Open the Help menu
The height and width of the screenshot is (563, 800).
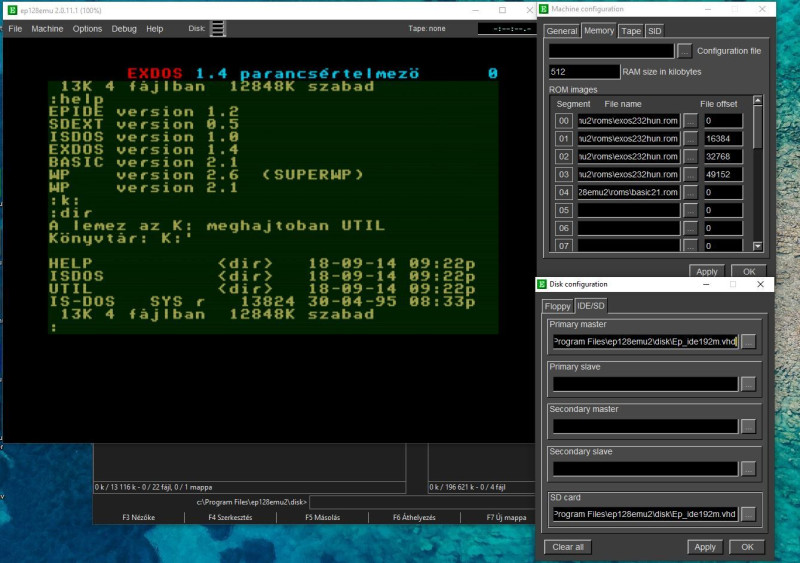coord(155,29)
